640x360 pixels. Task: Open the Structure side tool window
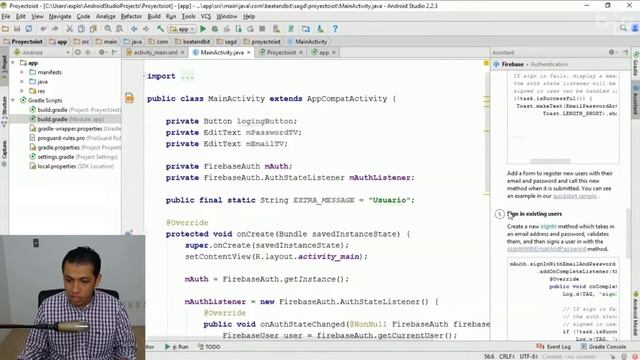tap(4, 111)
